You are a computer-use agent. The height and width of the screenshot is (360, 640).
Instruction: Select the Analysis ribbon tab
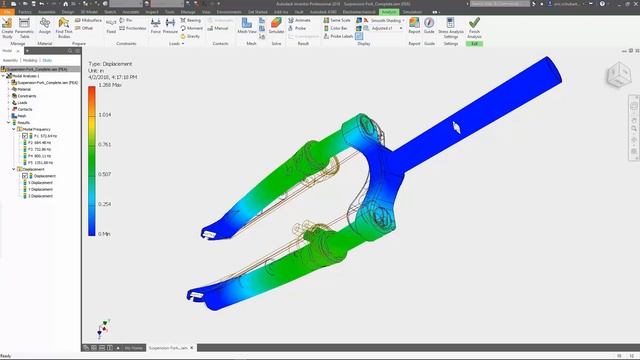click(389, 12)
